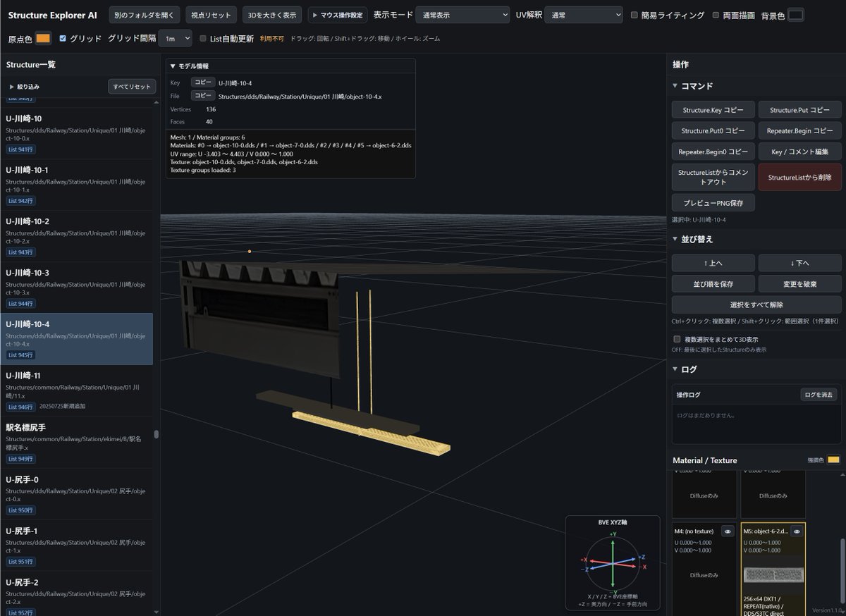Click the red StructureListから削除 button
Viewport: 846px width, 616px height.
click(x=799, y=177)
